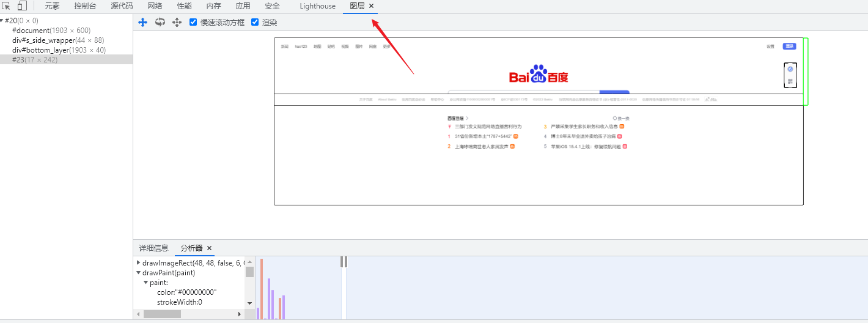Screen dimensions: 868x323
Task: Click the Baidu logo in layer preview
Action: pyautogui.click(x=539, y=75)
